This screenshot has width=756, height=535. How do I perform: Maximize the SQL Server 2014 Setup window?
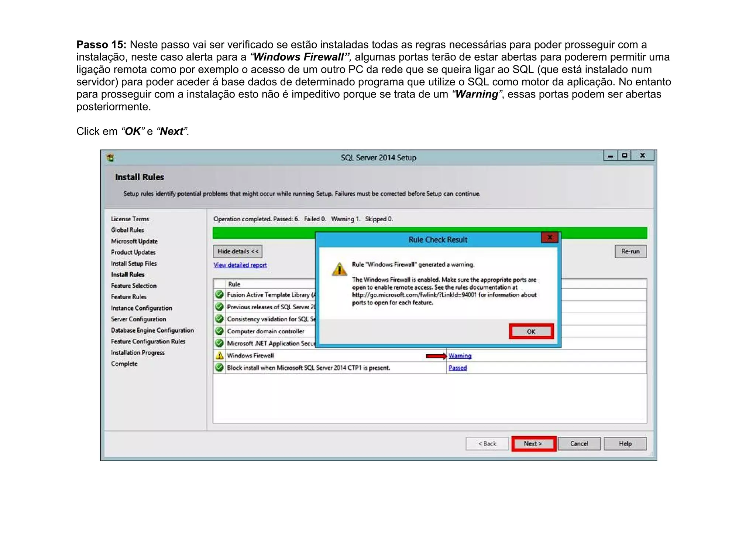[624, 156]
